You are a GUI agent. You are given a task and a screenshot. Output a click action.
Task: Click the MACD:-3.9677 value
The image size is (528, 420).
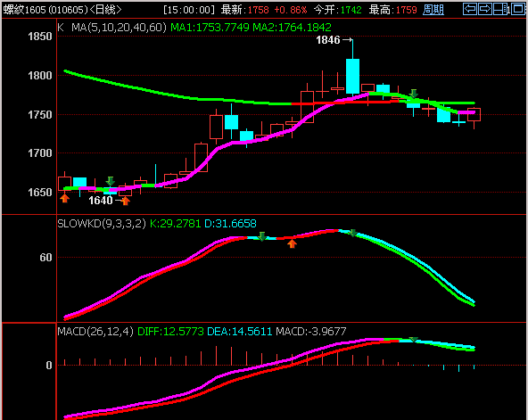[x=310, y=332]
